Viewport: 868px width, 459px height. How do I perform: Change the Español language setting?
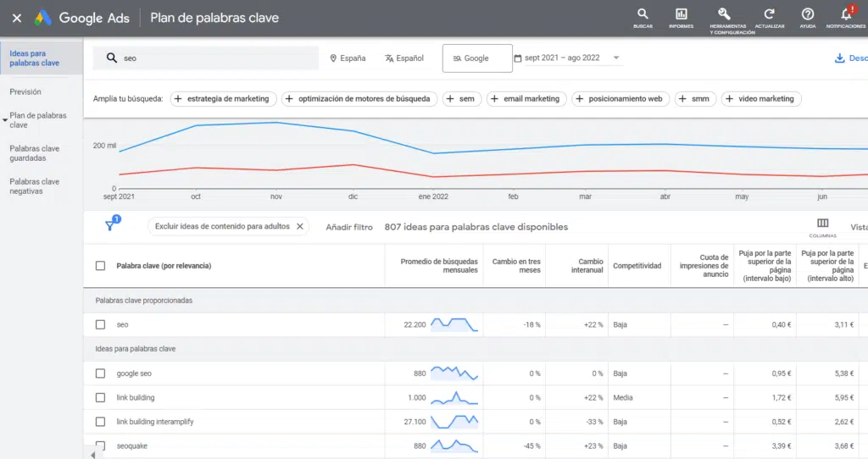[404, 58]
